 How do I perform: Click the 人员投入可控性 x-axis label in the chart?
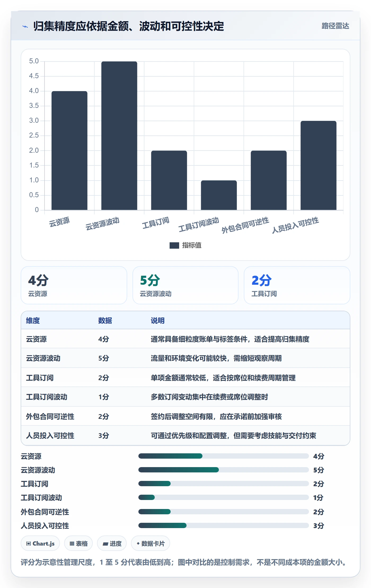point(295,225)
